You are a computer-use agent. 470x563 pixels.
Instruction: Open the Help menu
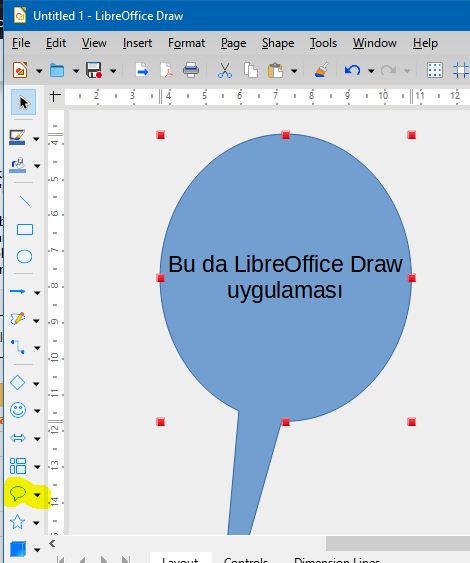pos(425,43)
